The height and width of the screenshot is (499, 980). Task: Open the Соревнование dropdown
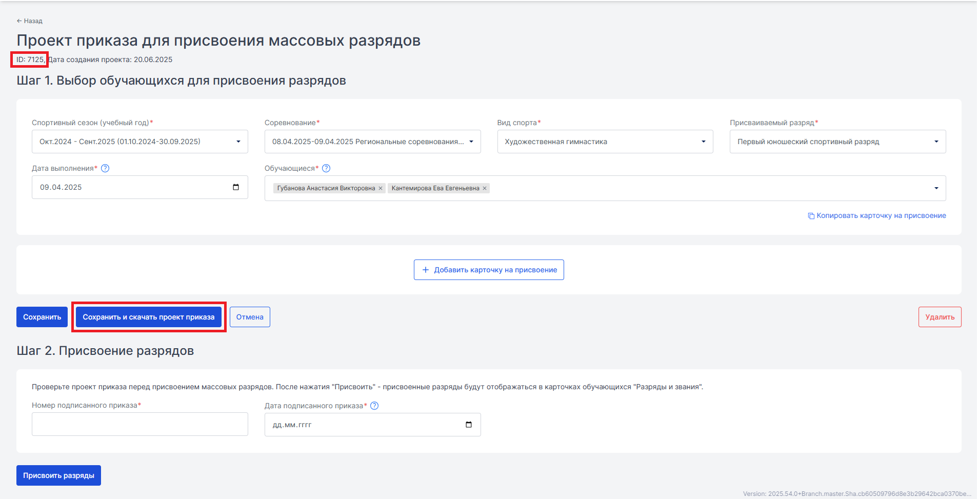pyautogui.click(x=372, y=142)
